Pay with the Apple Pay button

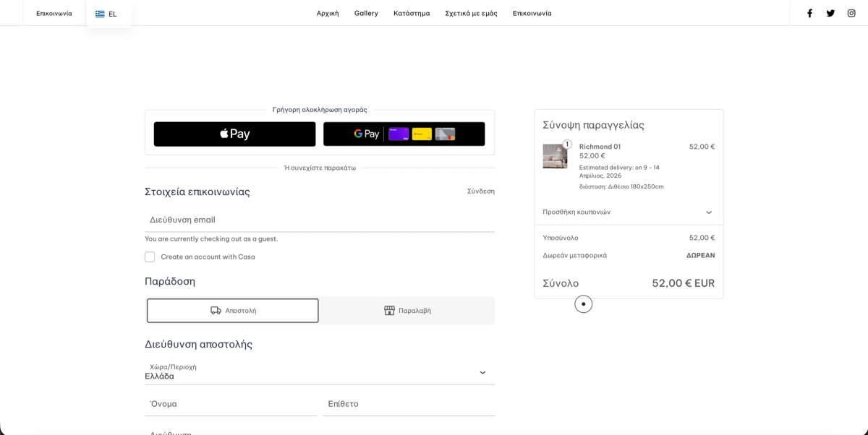point(234,134)
